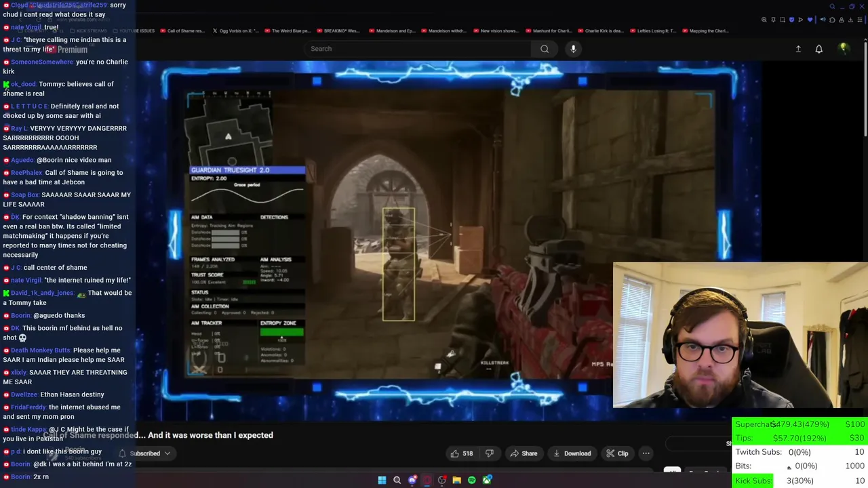Open the YouTube notifications bell
Viewport: 868px width, 488px height.
(x=818, y=49)
